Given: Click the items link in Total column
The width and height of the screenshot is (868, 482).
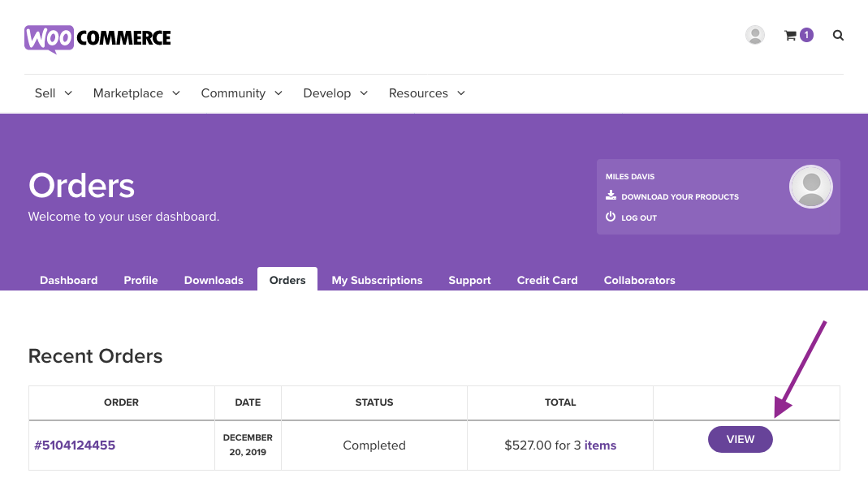Looking at the screenshot, I should point(600,445).
